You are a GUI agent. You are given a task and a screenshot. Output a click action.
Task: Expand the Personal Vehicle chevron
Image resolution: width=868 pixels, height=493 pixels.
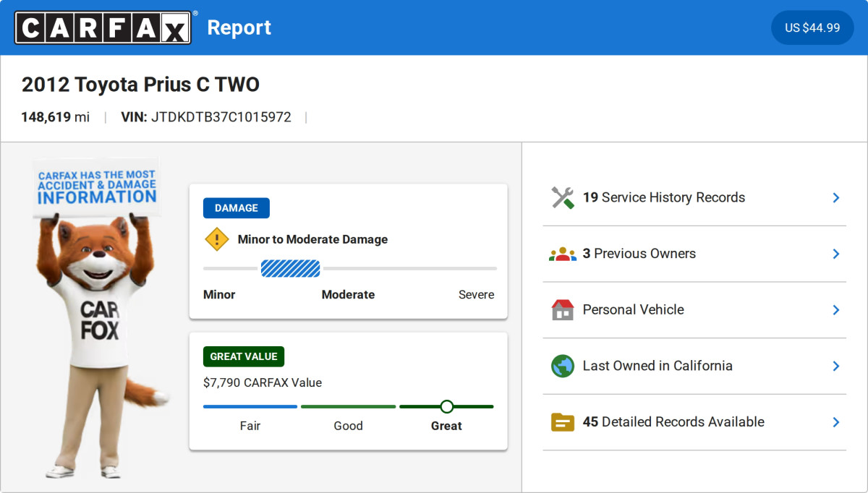pos(835,310)
